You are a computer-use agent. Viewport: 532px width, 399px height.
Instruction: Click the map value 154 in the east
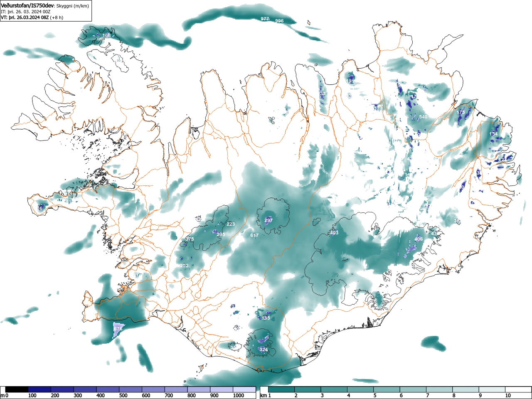pyautogui.click(x=494, y=134)
